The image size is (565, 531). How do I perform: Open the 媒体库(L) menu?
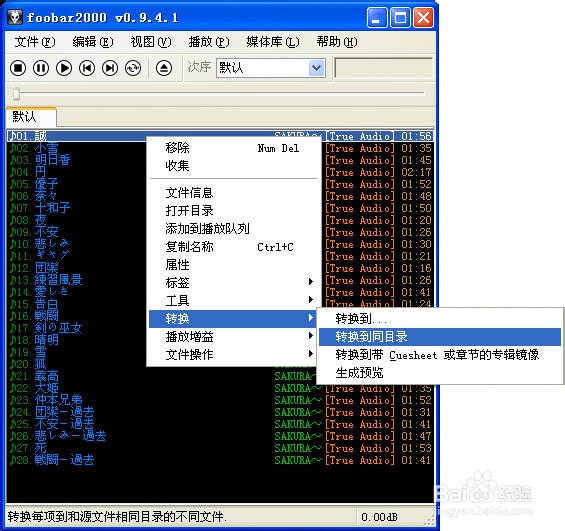tap(273, 42)
